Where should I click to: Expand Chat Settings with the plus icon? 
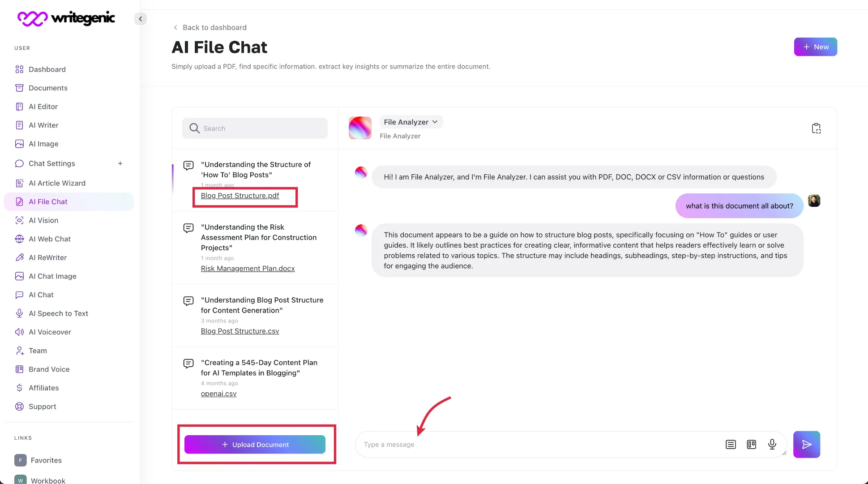pos(120,163)
